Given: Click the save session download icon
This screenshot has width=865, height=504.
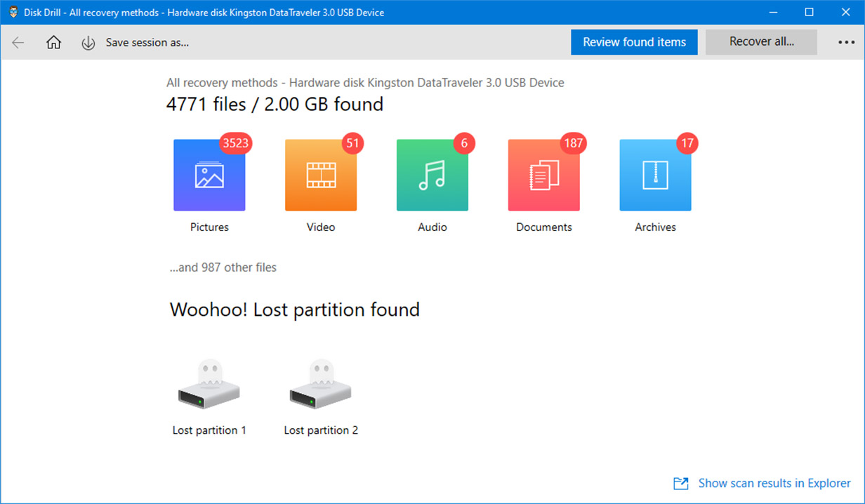Looking at the screenshot, I should pos(88,43).
